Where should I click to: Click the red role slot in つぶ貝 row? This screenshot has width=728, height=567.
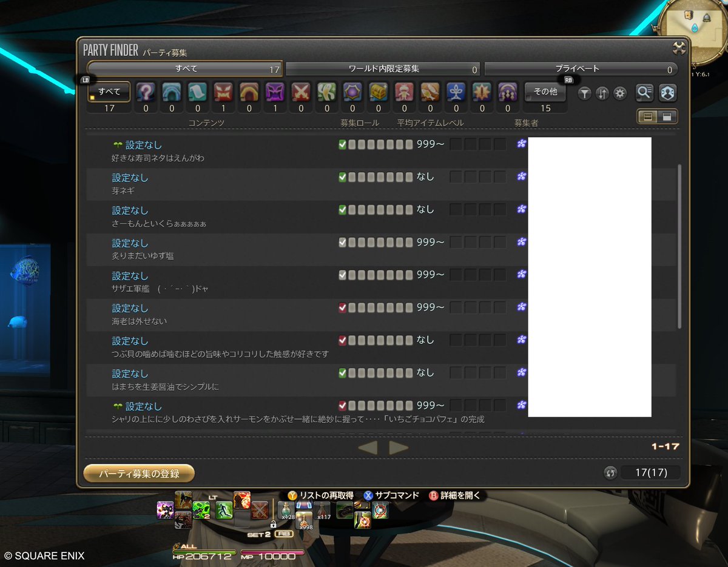pyautogui.click(x=342, y=340)
